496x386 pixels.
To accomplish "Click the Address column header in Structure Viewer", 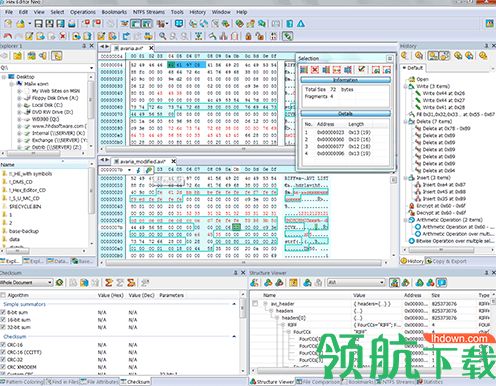I will pyautogui.click(x=413, y=295).
